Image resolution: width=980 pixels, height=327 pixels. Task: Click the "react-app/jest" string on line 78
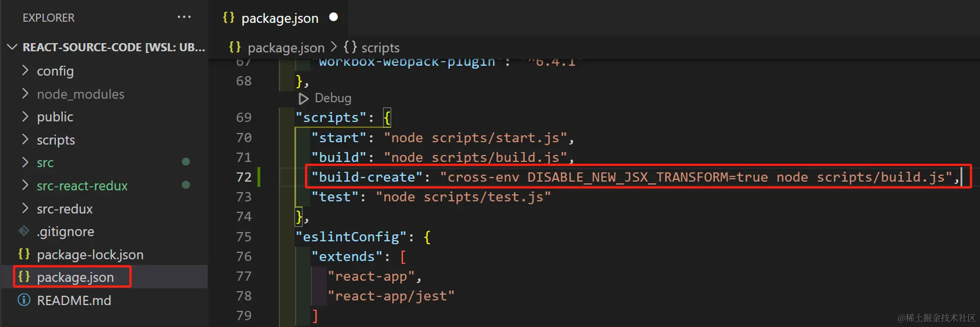(x=391, y=296)
